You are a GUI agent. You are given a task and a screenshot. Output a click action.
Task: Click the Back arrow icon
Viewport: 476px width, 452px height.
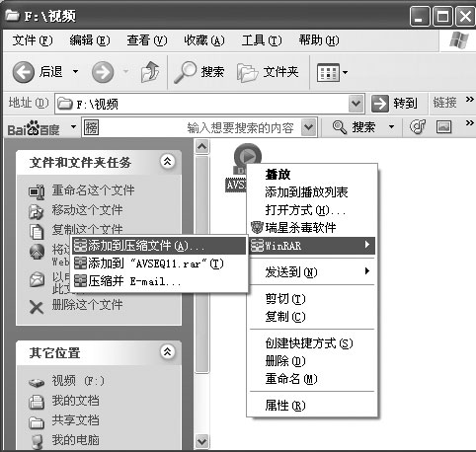[24, 72]
